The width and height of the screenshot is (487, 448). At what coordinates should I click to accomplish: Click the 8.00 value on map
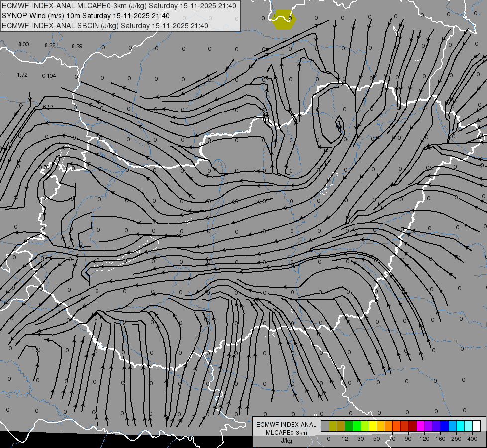point(23,44)
